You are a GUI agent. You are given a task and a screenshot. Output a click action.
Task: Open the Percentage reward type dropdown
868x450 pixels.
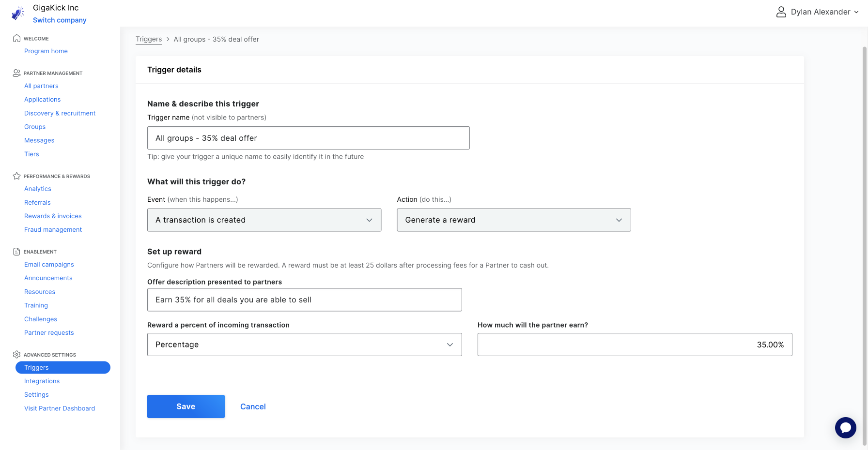[x=304, y=345]
